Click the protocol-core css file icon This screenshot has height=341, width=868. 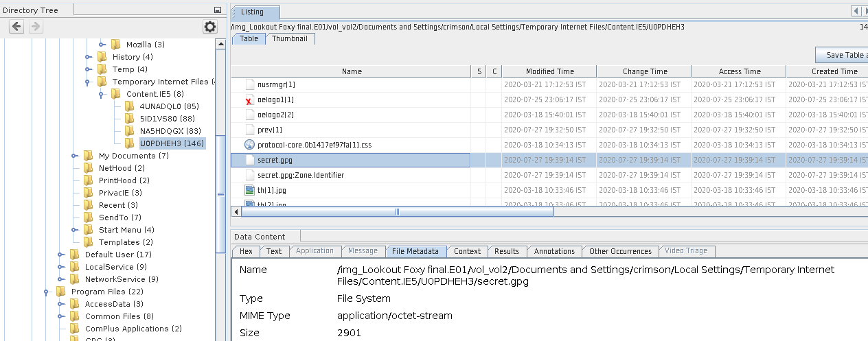point(249,145)
